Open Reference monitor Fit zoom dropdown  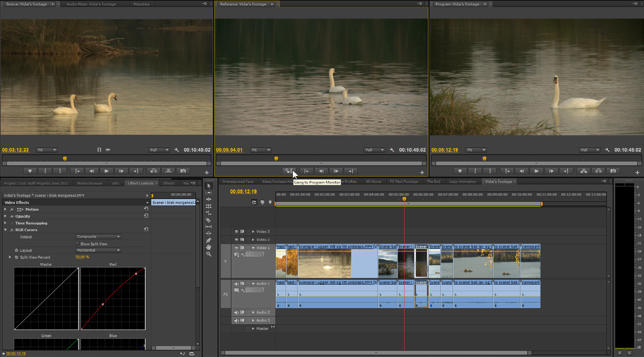pos(261,150)
